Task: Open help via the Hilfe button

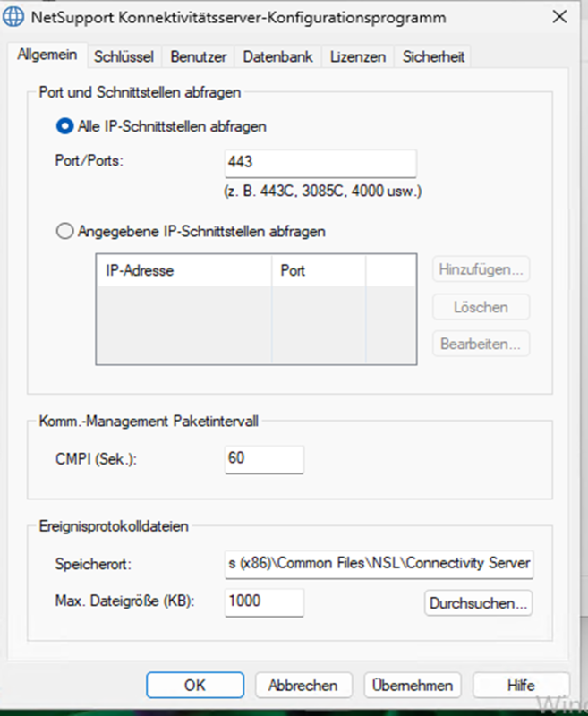Action: tap(520, 686)
